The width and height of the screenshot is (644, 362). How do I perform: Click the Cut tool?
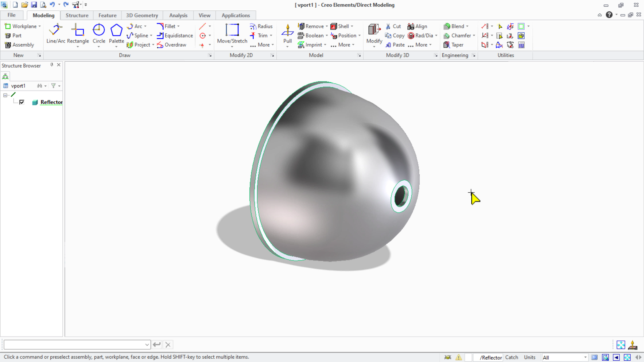click(x=393, y=26)
